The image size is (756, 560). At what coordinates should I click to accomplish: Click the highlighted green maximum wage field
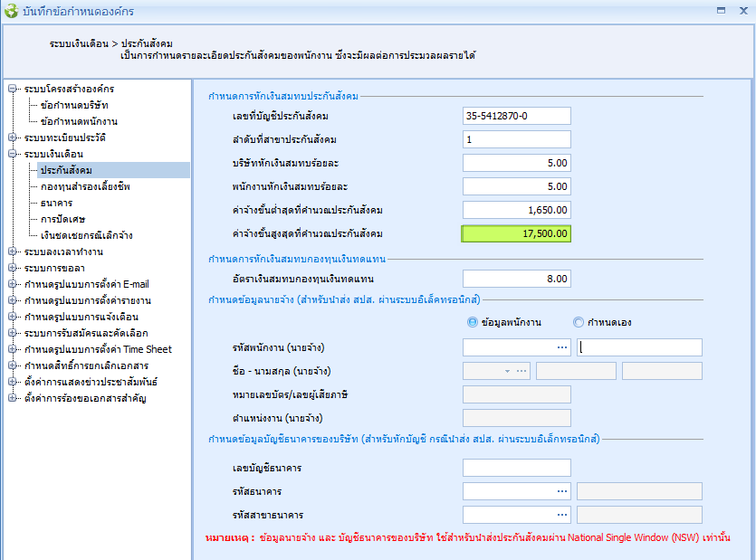[x=516, y=233]
